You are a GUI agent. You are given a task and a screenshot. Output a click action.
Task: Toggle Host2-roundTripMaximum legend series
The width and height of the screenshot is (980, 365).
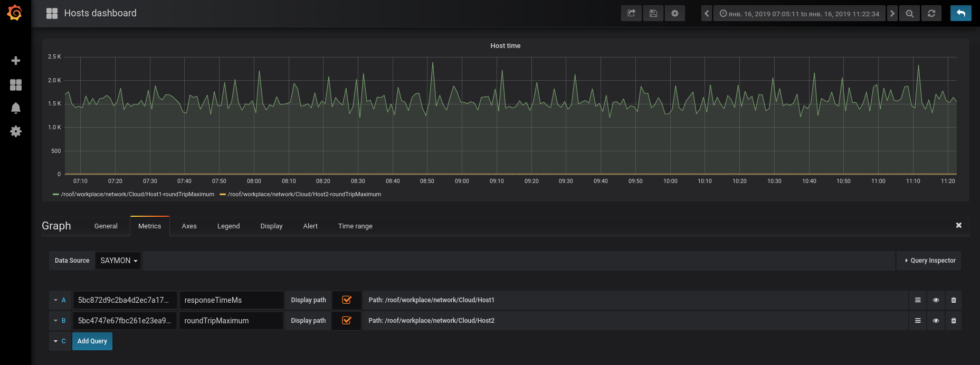[305, 194]
